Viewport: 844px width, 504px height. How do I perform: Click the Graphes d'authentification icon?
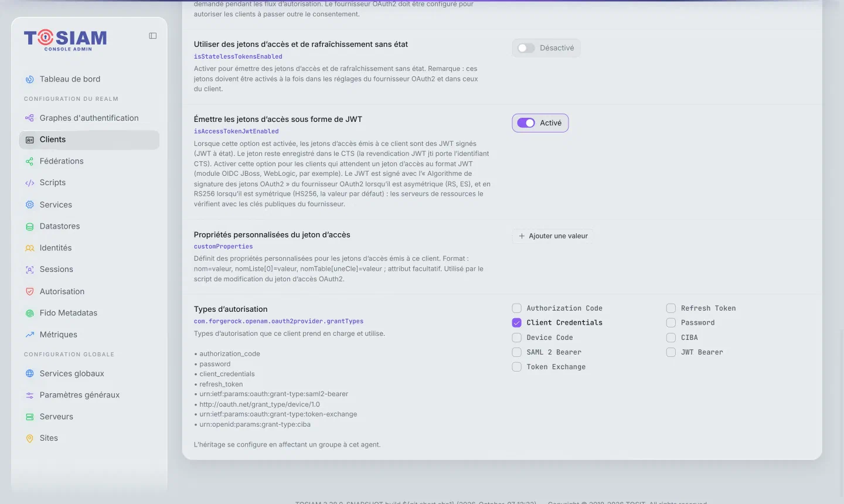[x=30, y=118]
